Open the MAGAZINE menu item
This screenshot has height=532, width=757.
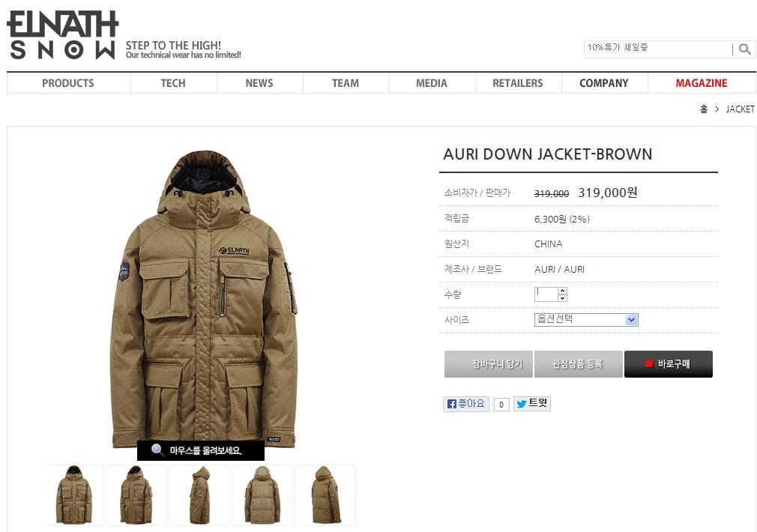pos(701,83)
